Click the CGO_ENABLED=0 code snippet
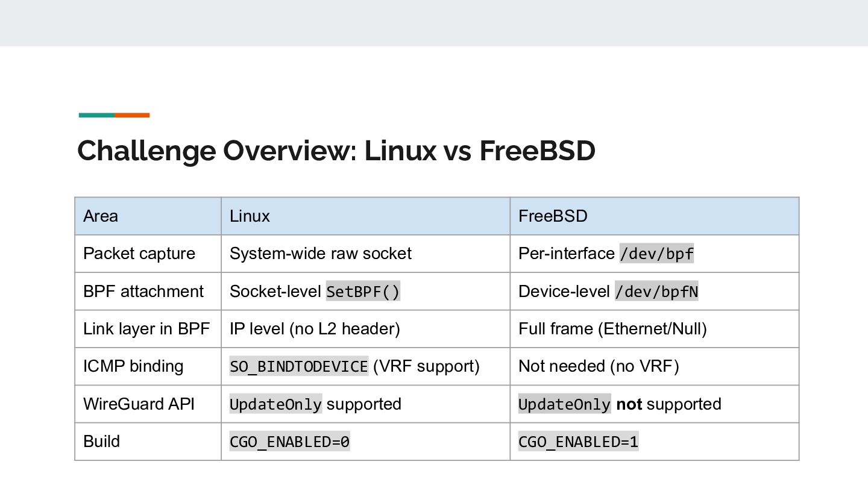Screen dimensions: 868x488 click(289, 442)
